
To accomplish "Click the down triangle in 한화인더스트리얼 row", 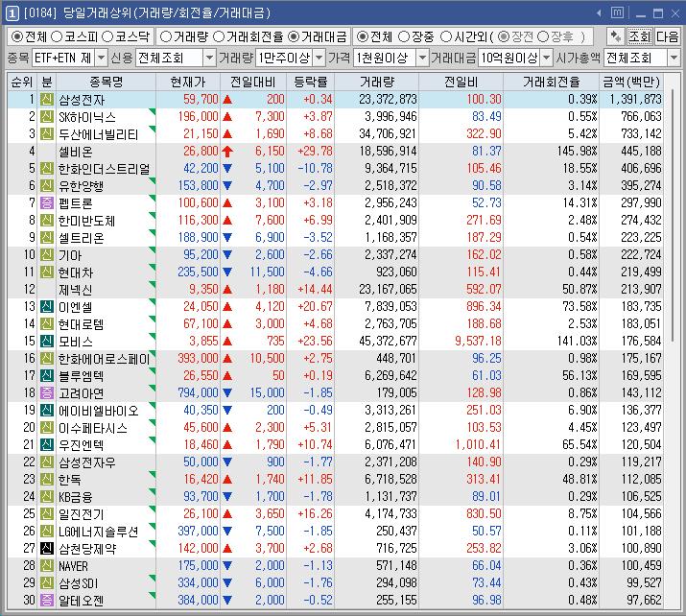I will coord(227,169).
